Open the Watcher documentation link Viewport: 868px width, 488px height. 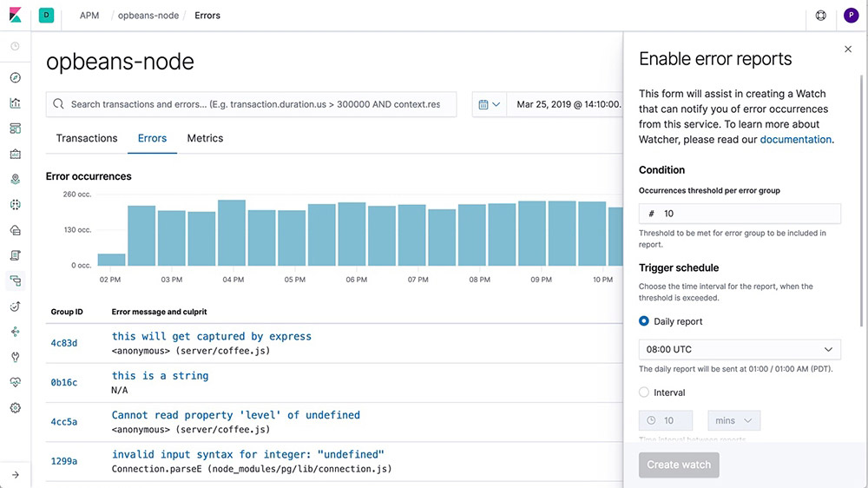click(x=795, y=140)
